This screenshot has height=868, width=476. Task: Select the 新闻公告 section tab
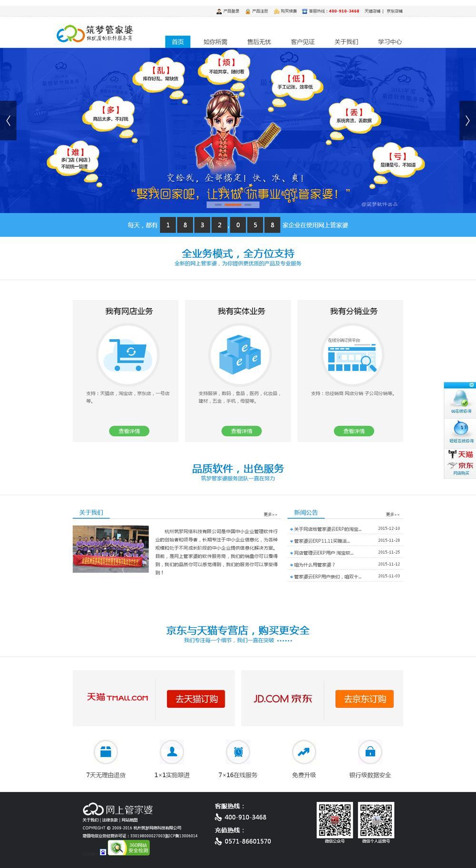click(306, 513)
